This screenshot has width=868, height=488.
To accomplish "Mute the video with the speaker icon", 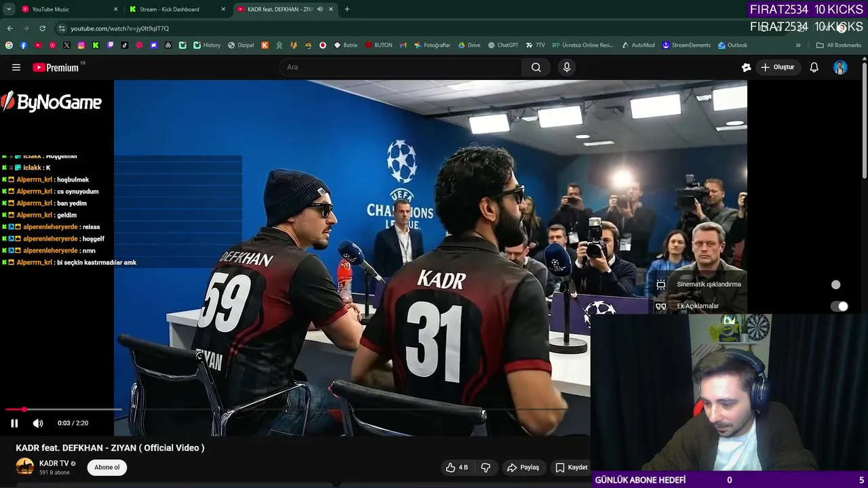I will point(38,423).
